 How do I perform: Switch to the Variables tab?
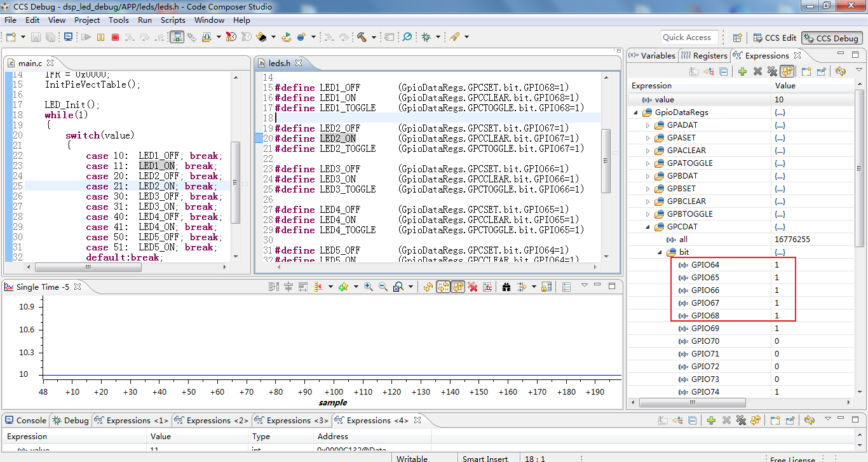[x=653, y=55]
